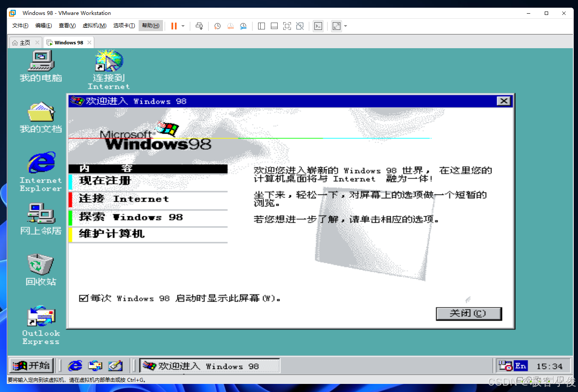Click the 15:34 clock in the system tray
The height and width of the screenshot is (392, 578).
(x=549, y=366)
